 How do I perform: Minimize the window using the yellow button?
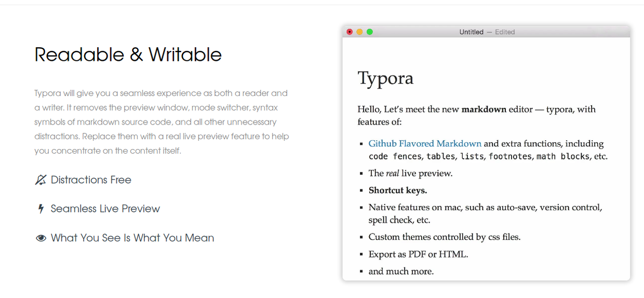[x=359, y=32]
